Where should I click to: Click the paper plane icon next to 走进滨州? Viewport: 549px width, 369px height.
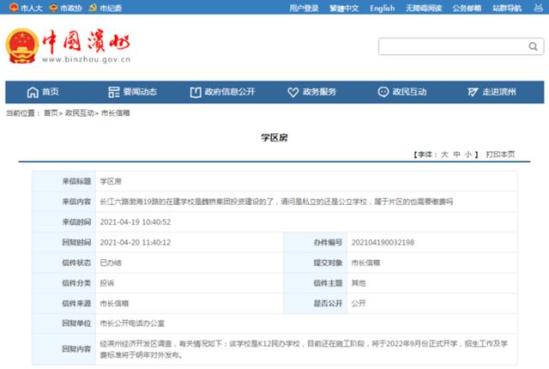point(472,92)
